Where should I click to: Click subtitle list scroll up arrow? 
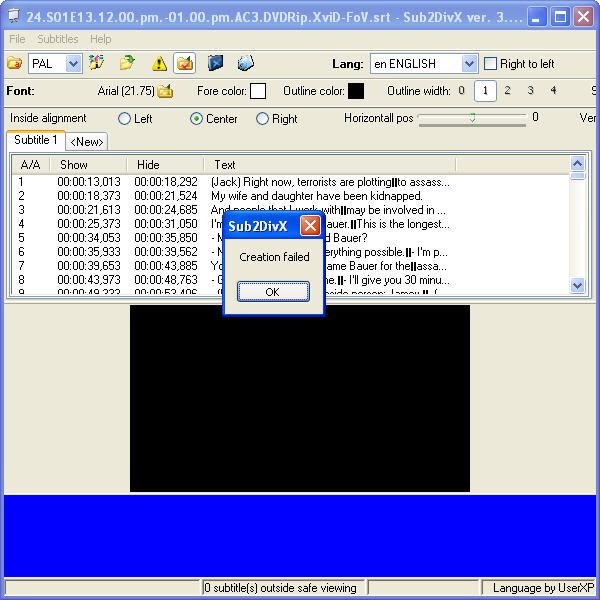tap(577, 164)
